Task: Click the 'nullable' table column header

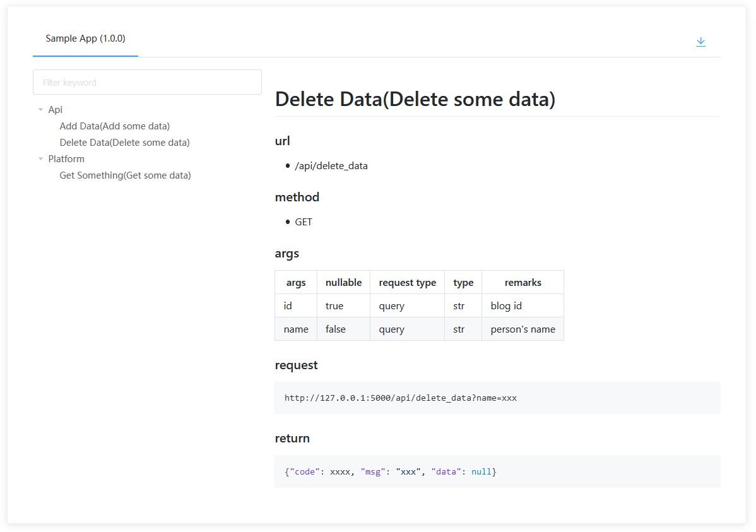Action: point(343,283)
